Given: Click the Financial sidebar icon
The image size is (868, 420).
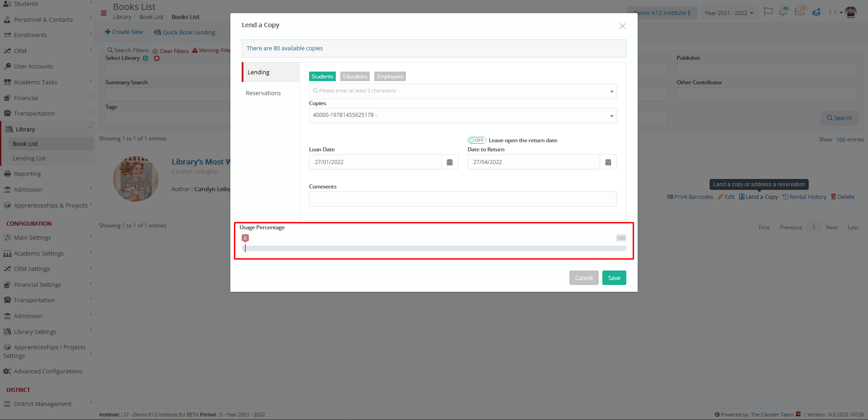Looking at the screenshot, I should pyautogui.click(x=7, y=98).
